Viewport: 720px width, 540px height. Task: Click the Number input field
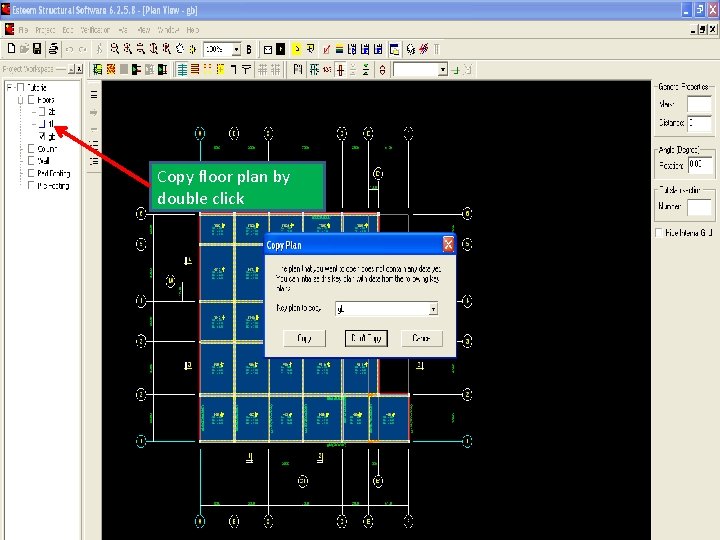tap(699, 206)
